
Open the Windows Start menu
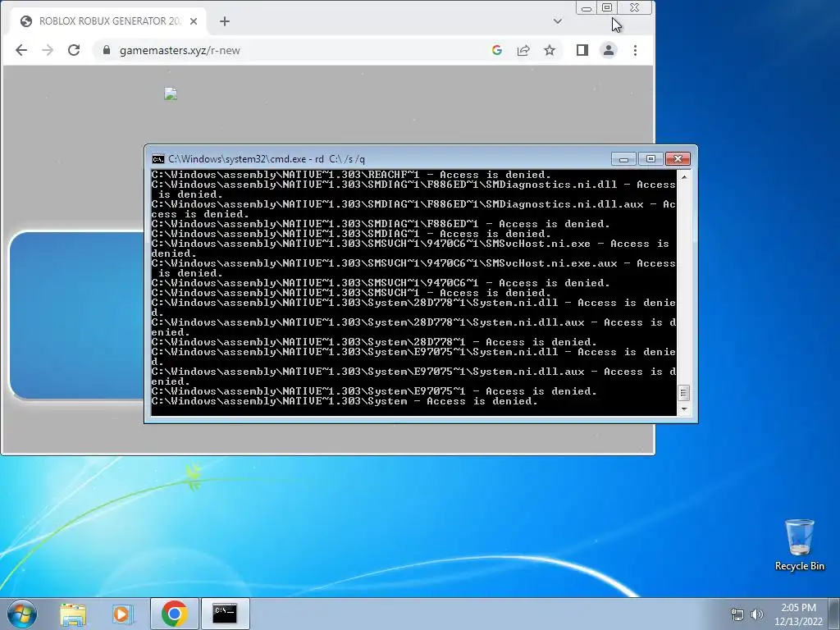[22, 614]
